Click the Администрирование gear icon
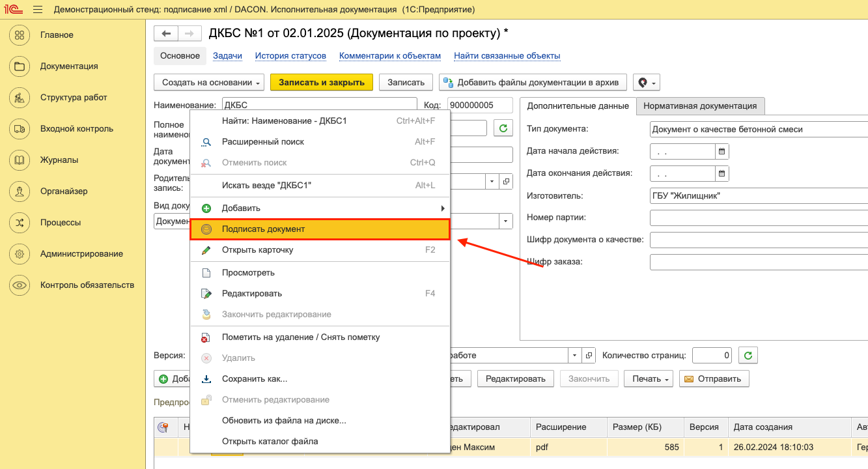 tap(20, 253)
